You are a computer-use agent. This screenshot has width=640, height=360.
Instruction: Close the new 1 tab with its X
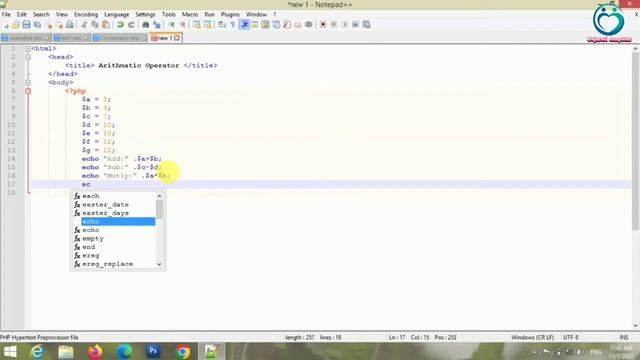click(x=177, y=38)
